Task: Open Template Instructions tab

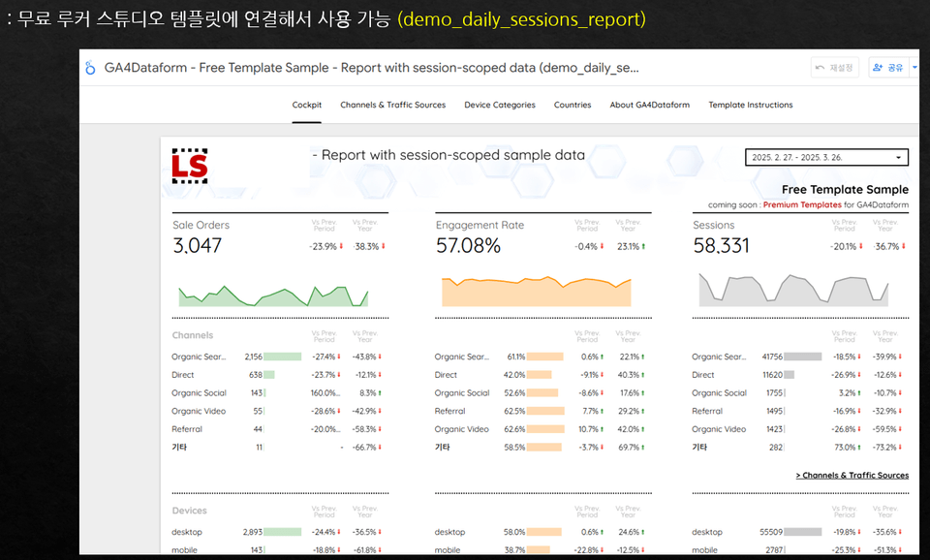Action: click(750, 105)
